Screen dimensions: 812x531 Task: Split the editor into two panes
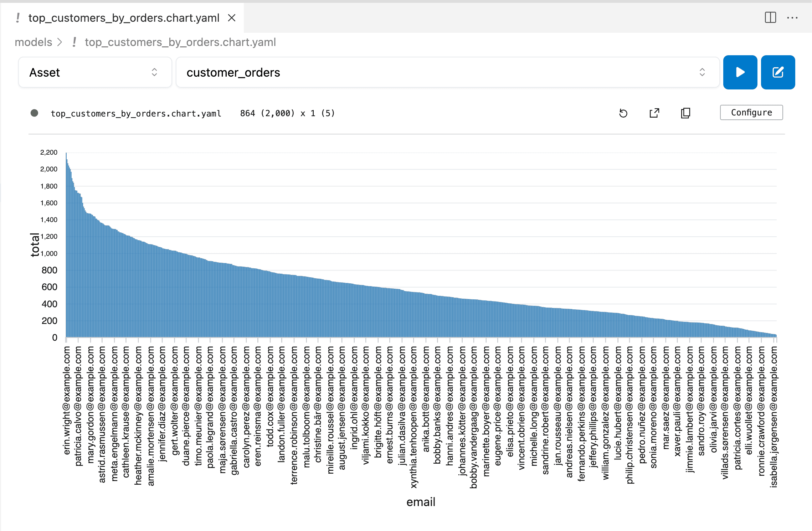click(770, 17)
